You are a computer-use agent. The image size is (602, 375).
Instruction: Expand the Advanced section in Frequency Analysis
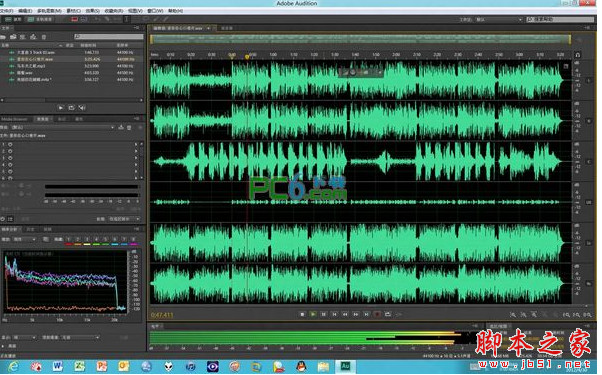(x=3, y=347)
